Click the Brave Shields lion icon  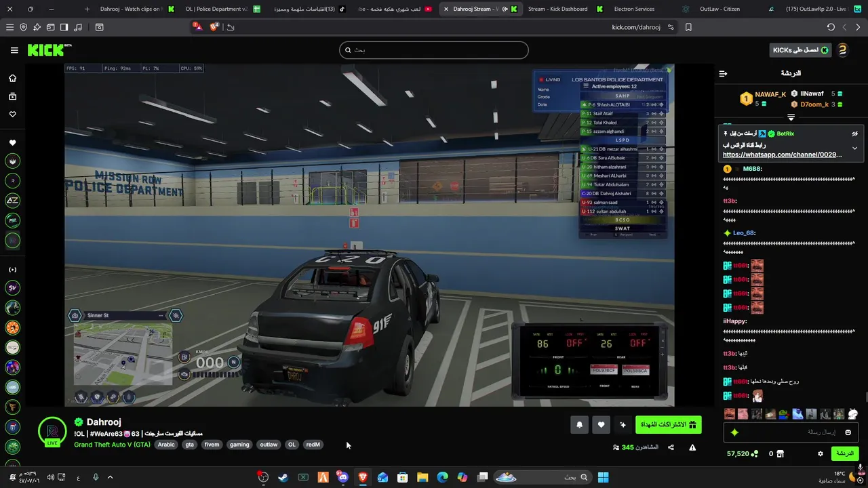(x=214, y=27)
